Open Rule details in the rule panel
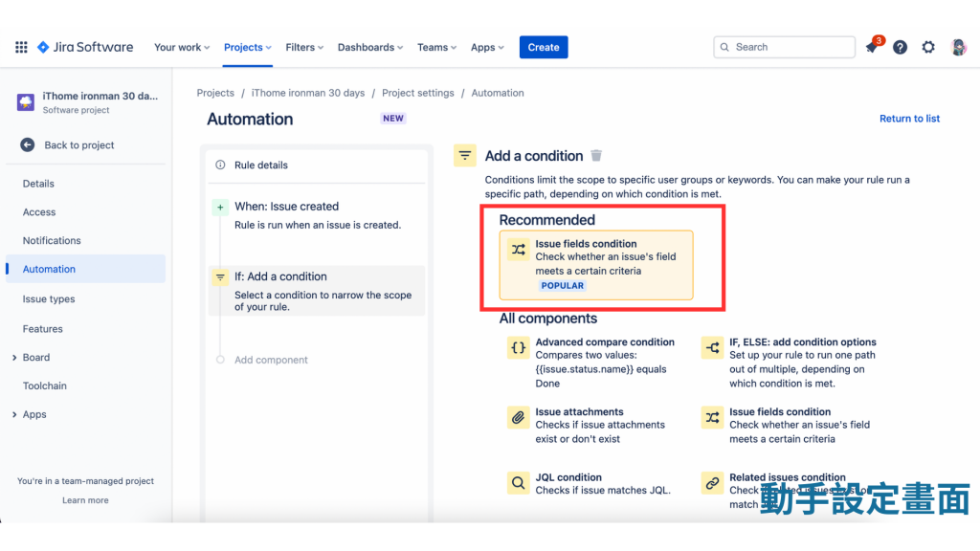The image size is (980, 551). 317,165
